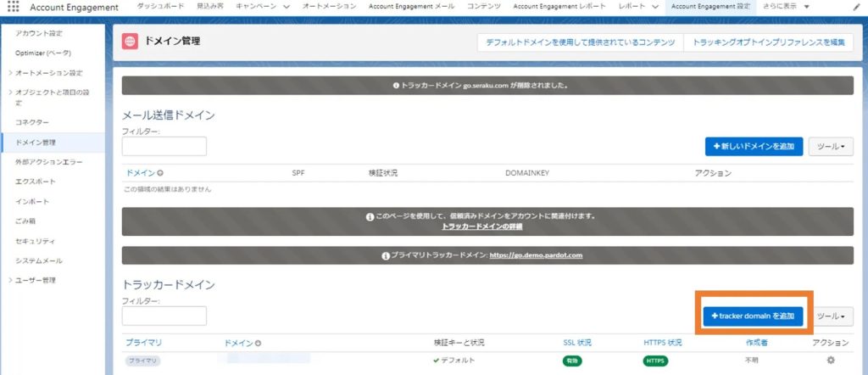Click トラッキングオプトインプリファレンスを編集 button
Viewport: 868px width, 375px height.
768,42
